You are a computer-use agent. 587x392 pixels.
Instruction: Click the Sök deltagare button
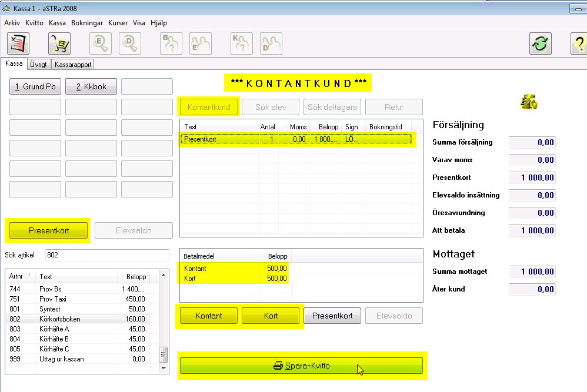click(x=332, y=107)
